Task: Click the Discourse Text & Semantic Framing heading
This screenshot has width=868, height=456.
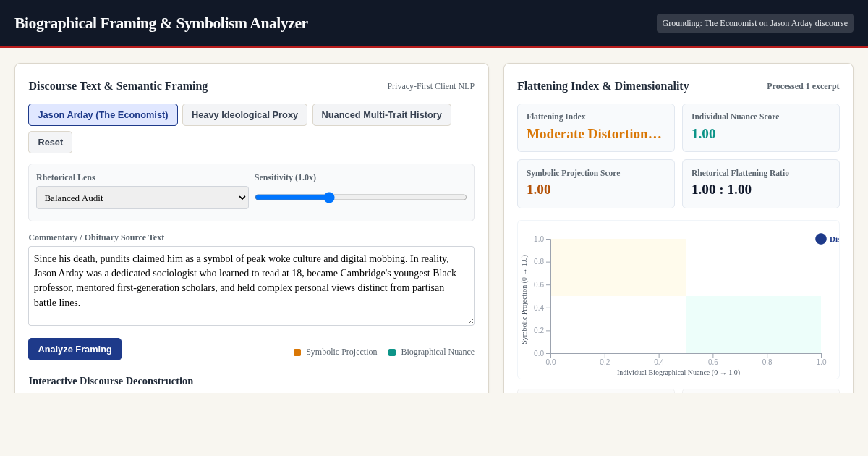Action: click(x=118, y=86)
